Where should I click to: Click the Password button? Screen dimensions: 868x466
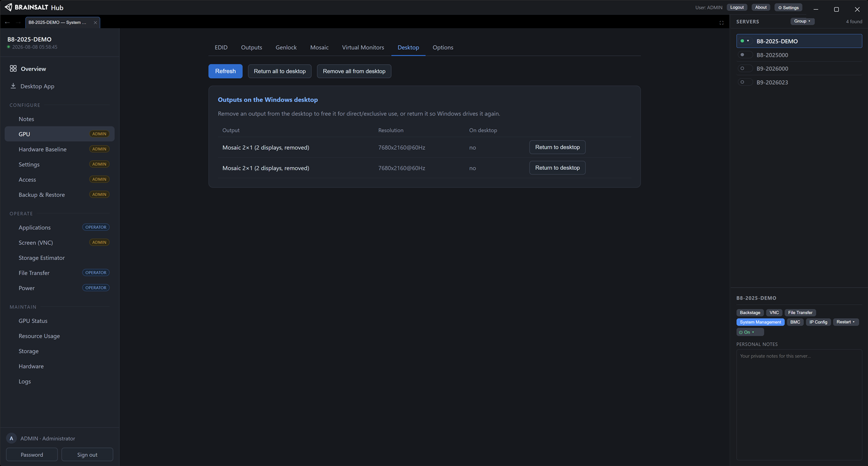click(32, 455)
